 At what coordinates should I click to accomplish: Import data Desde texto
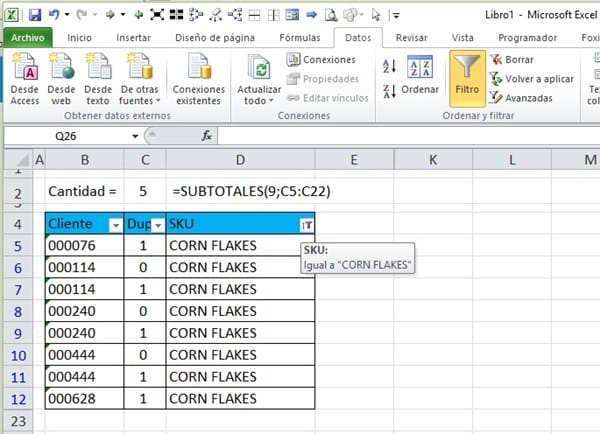[x=98, y=79]
